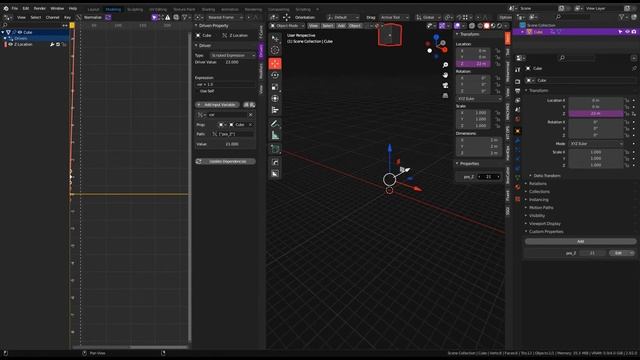Select the Select Box tool
The width and height of the screenshot is (640, 360).
(275, 38)
